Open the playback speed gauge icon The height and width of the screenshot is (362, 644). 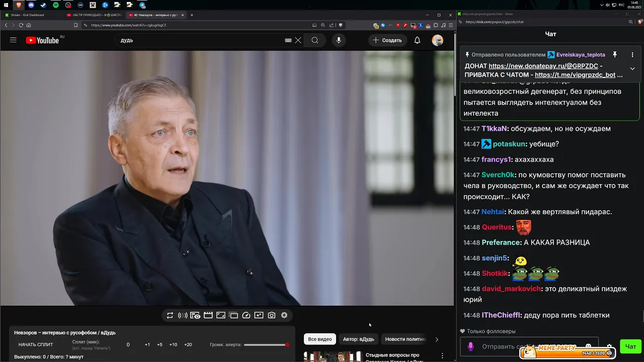click(x=246, y=315)
